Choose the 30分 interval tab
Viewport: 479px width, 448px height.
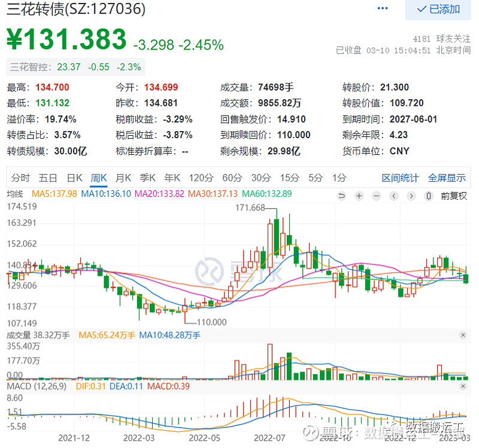point(261,178)
